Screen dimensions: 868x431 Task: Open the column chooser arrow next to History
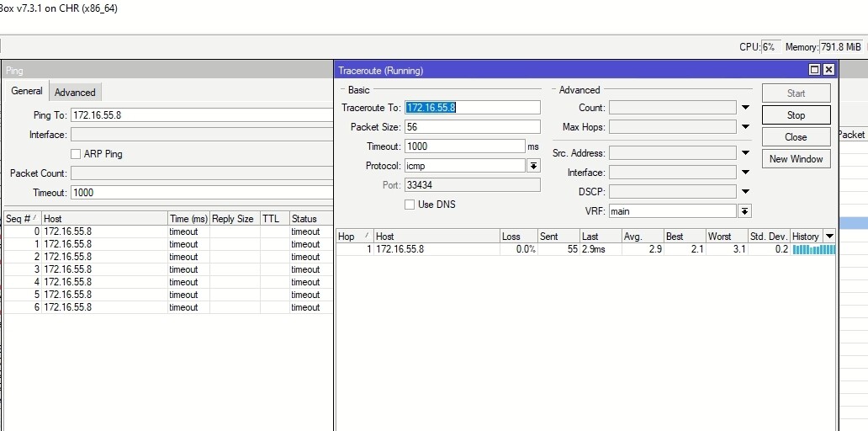[829, 237]
